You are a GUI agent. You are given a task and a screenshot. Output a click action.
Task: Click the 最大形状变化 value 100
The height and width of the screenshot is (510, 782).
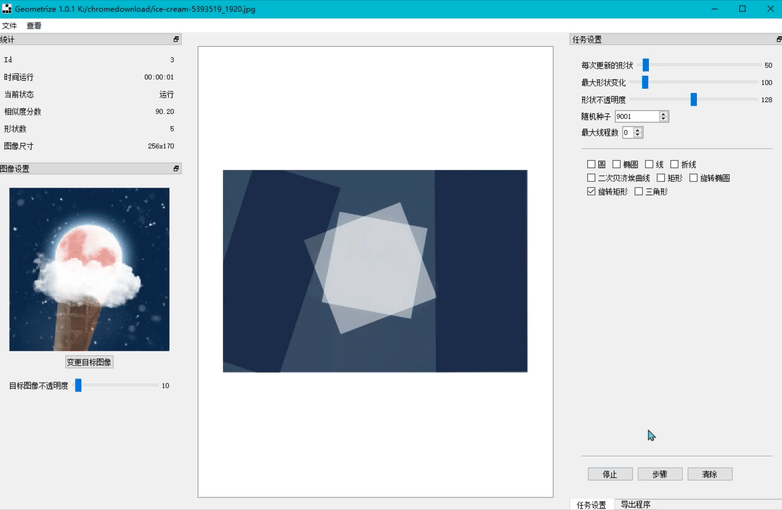pyautogui.click(x=767, y=83)
